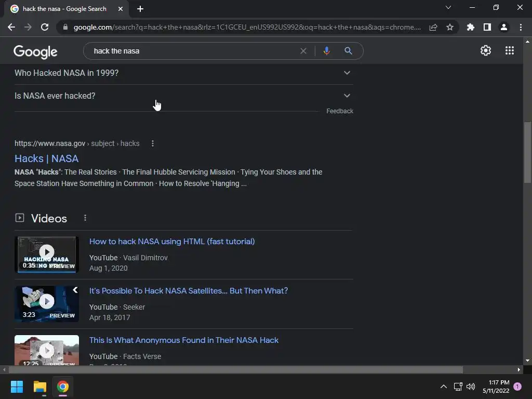Viewport: 532px width, 399px height.
Task: Open the notification center badge
Action: [x=517, y=387]
